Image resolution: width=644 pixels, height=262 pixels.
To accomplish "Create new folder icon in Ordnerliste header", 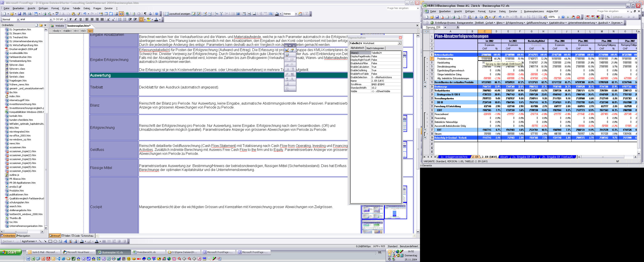I will pos(41,25).
